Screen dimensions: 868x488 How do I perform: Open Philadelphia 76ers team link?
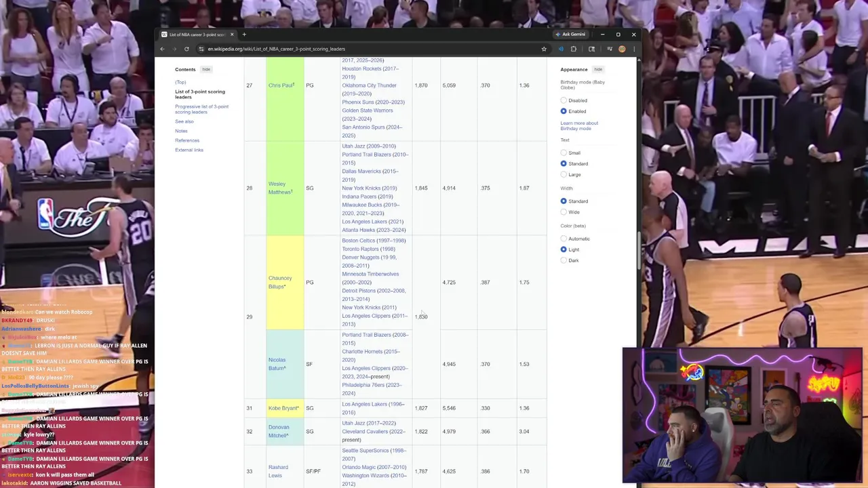coord(363,385)
